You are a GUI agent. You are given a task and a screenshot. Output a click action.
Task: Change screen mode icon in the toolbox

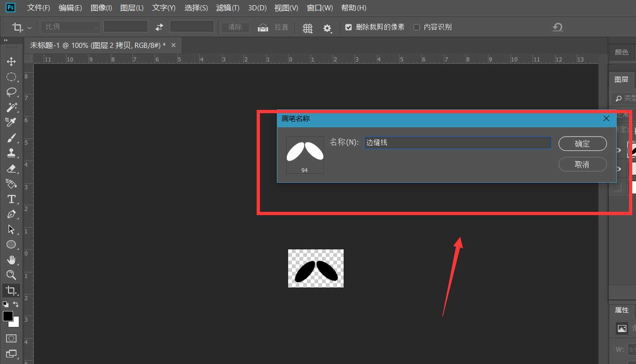tap(11, 353)
